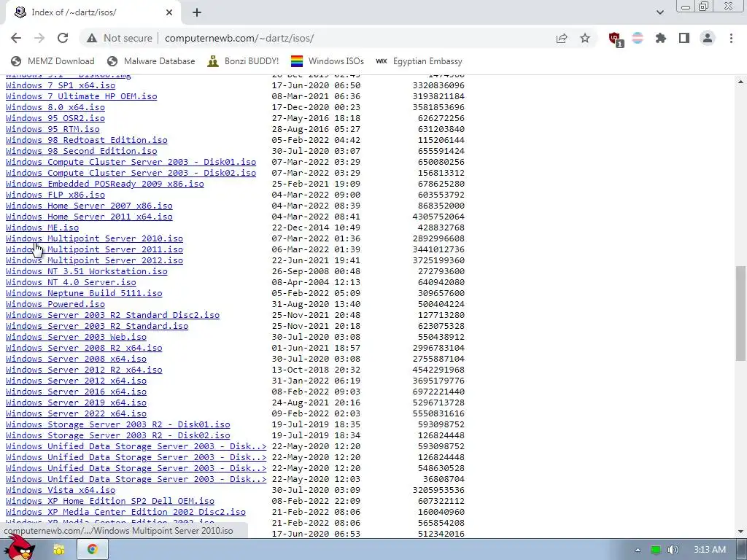Download Windows 98 Redtoast Edition.iso
Viewport: 747px width, 560px height.
[x=87, y=141]
